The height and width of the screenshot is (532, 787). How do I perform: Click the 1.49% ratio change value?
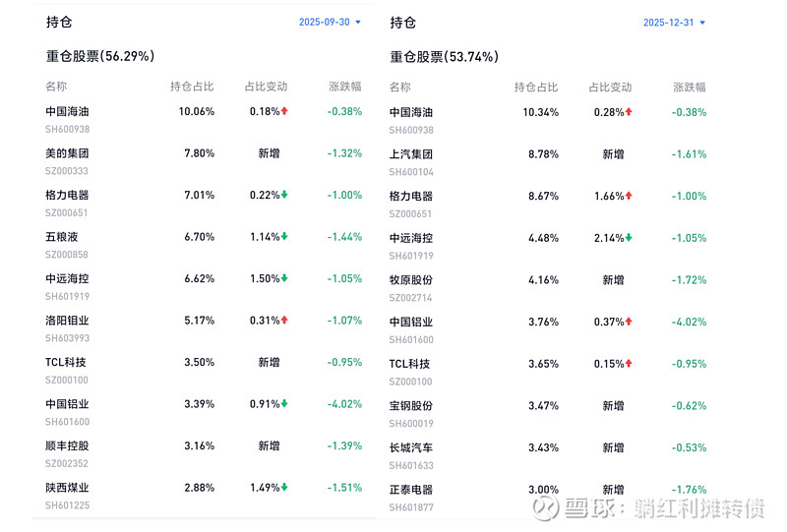tap(265, 488)
